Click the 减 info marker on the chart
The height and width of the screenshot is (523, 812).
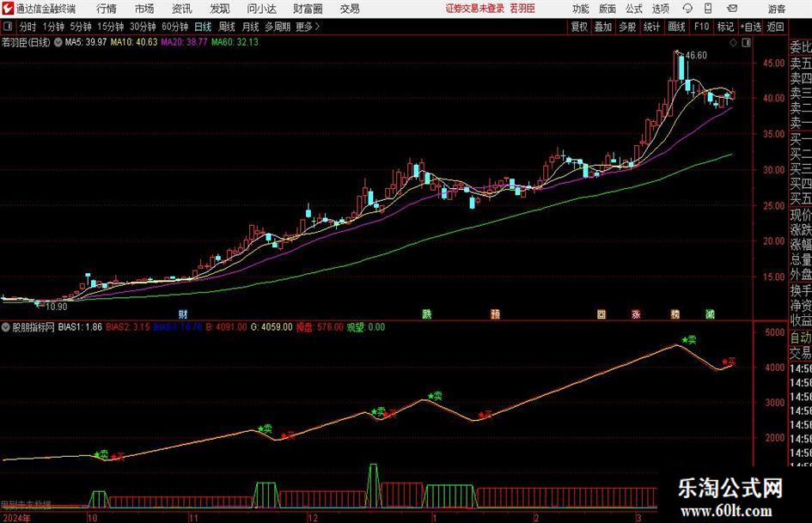click(710, 313)
